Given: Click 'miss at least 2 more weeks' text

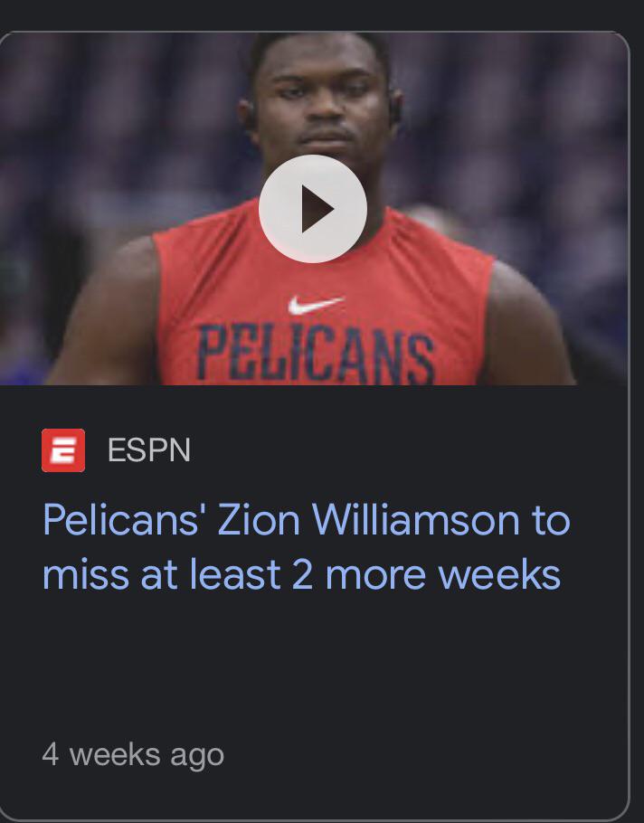Looking at the screenshot, I should click(301, 574).
